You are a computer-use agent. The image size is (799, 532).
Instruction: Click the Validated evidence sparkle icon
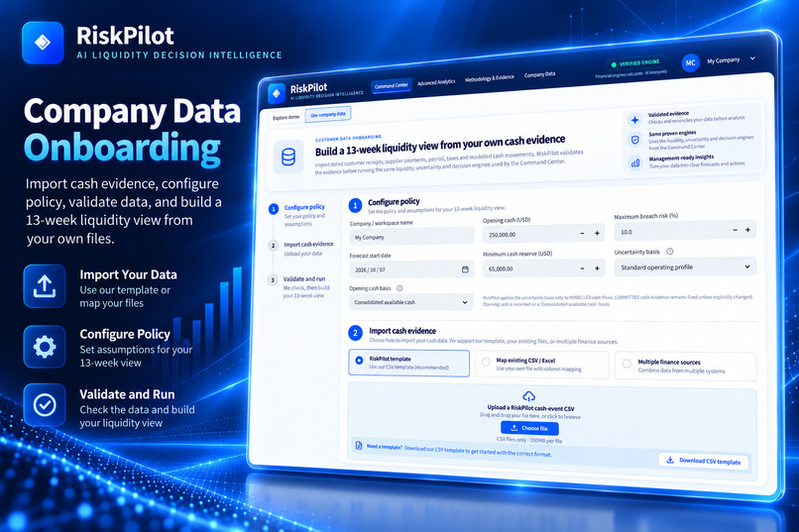pos(634,120)
